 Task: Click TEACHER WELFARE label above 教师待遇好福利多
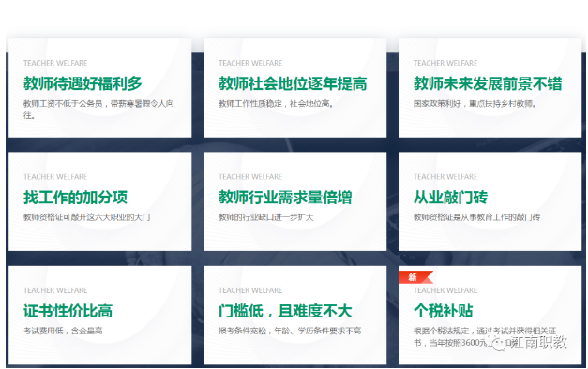pyautogui.click(x=55, y=63)
